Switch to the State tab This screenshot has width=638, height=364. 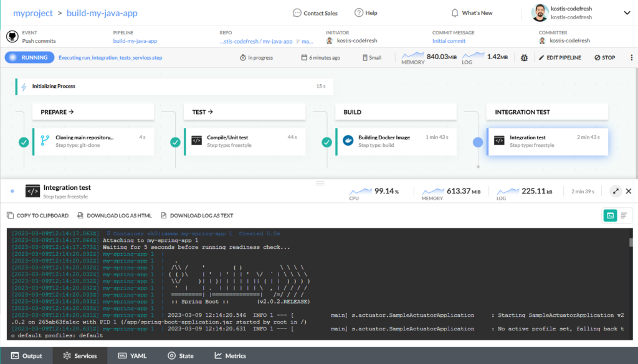point(181,356)
